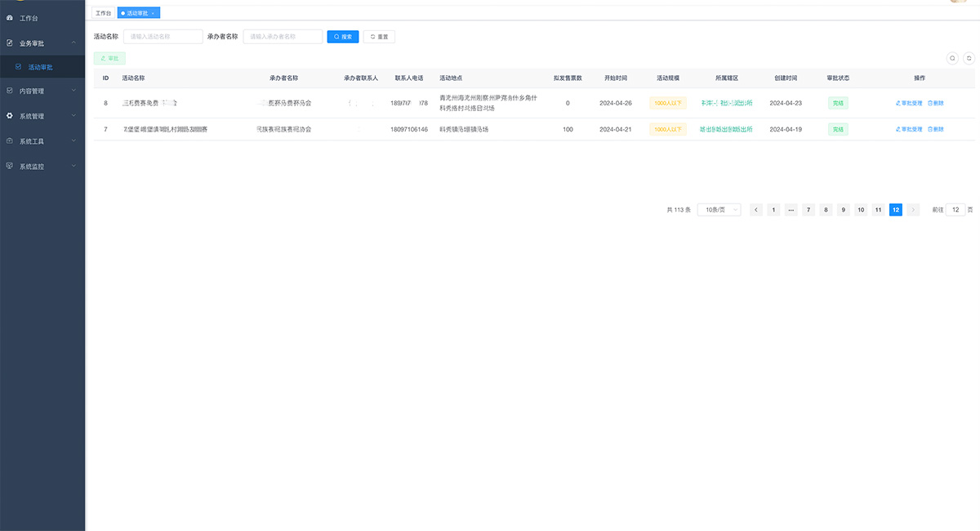
Task: Open the 10条/页 page size dropdown
Action: click(x=719, y=210)
